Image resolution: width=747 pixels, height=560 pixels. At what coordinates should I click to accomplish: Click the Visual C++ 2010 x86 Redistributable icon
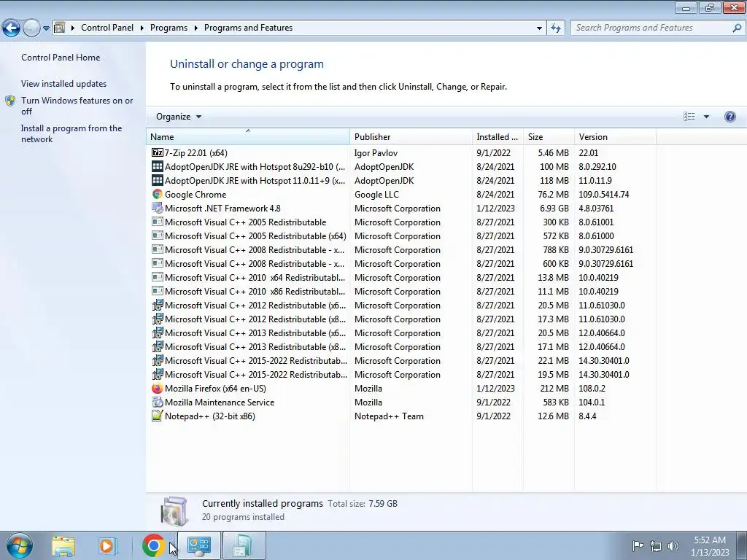point(158,291)
